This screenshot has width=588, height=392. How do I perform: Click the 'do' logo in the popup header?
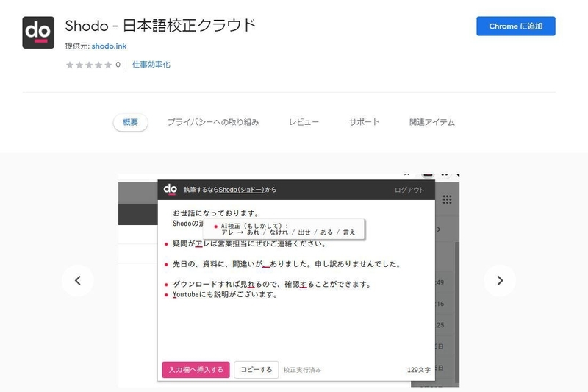(171, 189)
